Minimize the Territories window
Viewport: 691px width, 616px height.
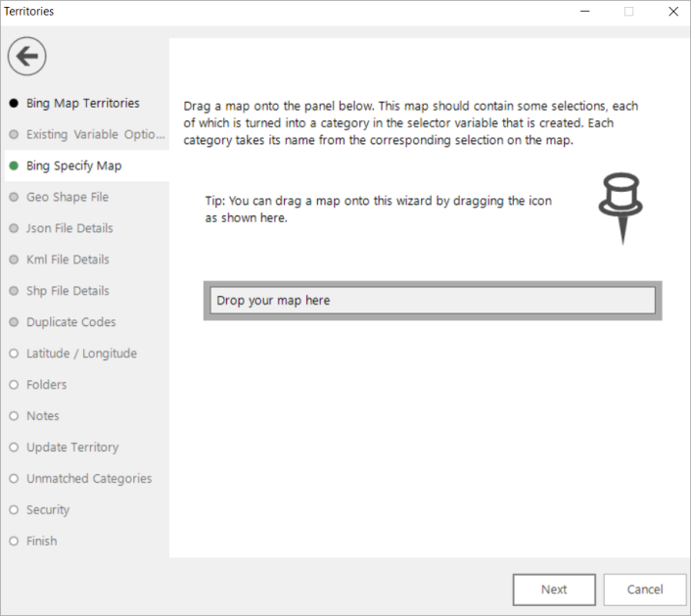[584, 12]
